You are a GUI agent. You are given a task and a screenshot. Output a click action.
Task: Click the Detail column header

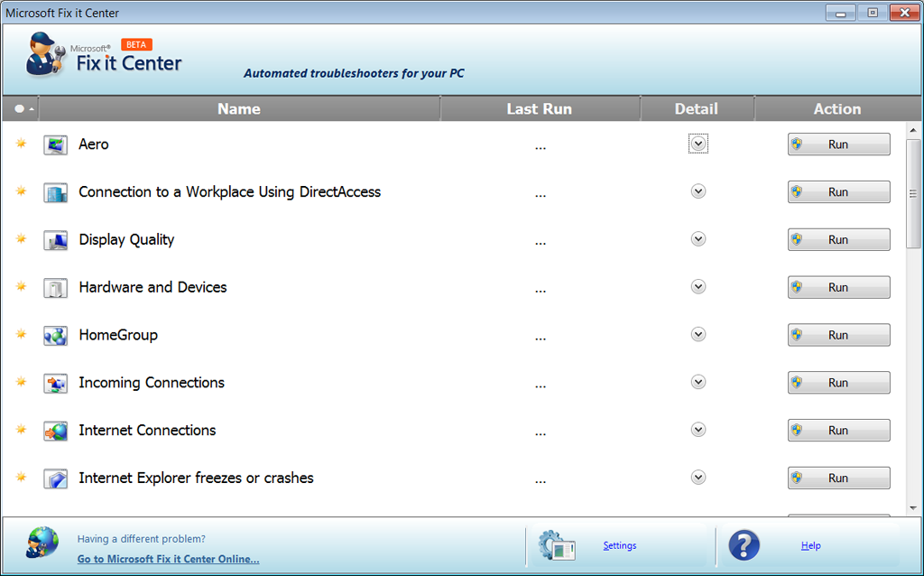(697, 108)
